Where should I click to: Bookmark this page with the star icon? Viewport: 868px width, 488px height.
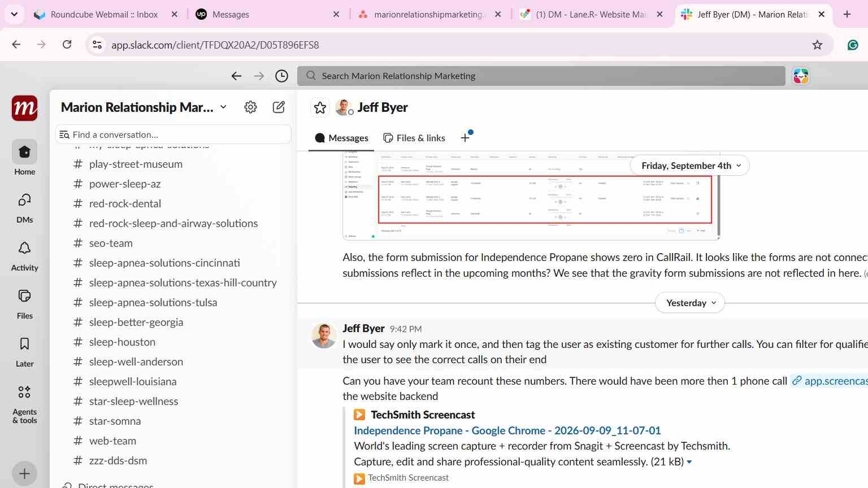(x=817, y=45)
